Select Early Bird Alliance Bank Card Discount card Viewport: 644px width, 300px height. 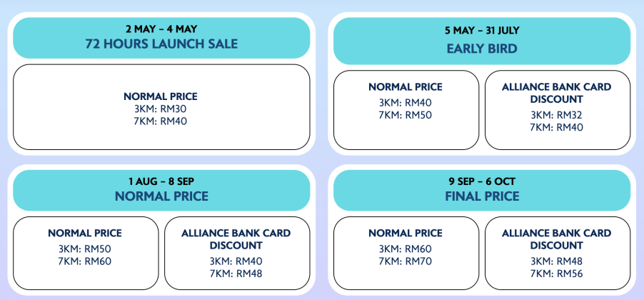coord(558,110)
